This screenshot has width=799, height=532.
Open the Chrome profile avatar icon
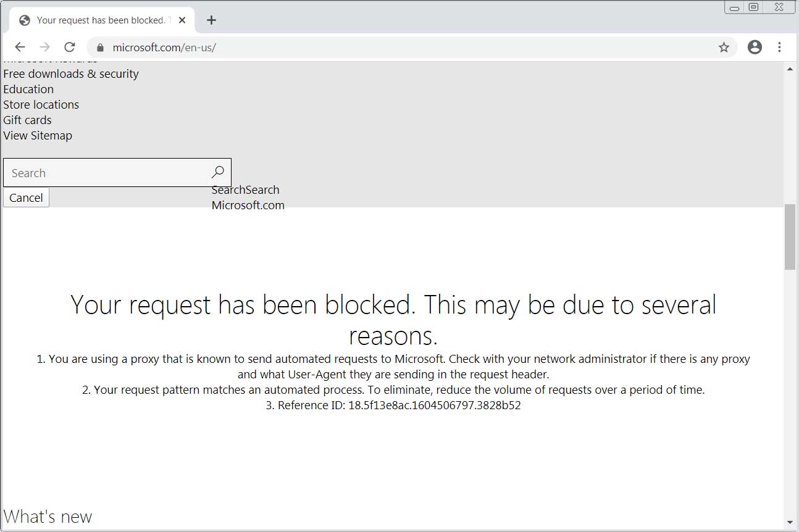point(755,47)
